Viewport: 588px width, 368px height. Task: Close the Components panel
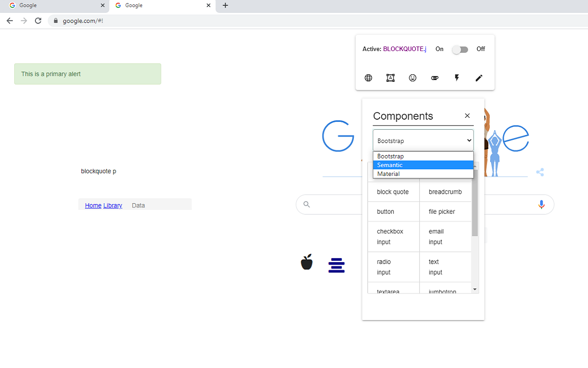click(467, 116)
